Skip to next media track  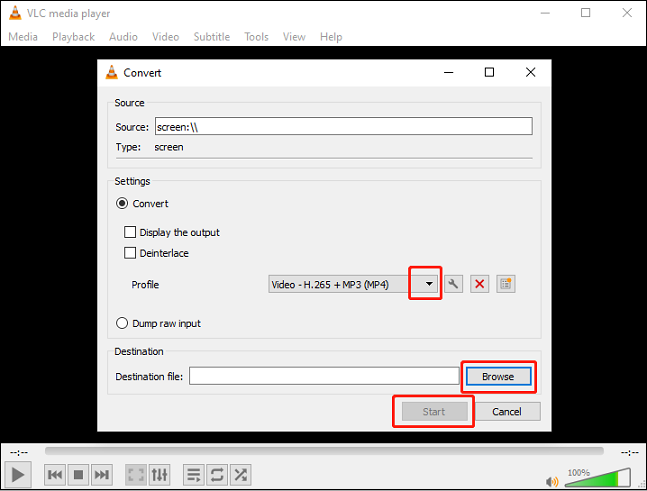click(x=102, y=474)
